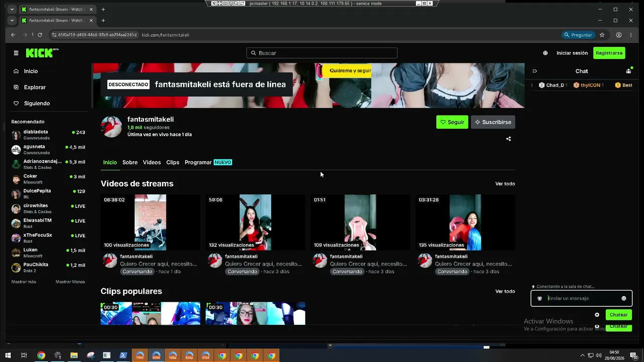Image resolution: width=644 pixels, height=362 pixels.
Task: Open the 03:31:28 stream video thumbnail
Action: pos(465,222)
